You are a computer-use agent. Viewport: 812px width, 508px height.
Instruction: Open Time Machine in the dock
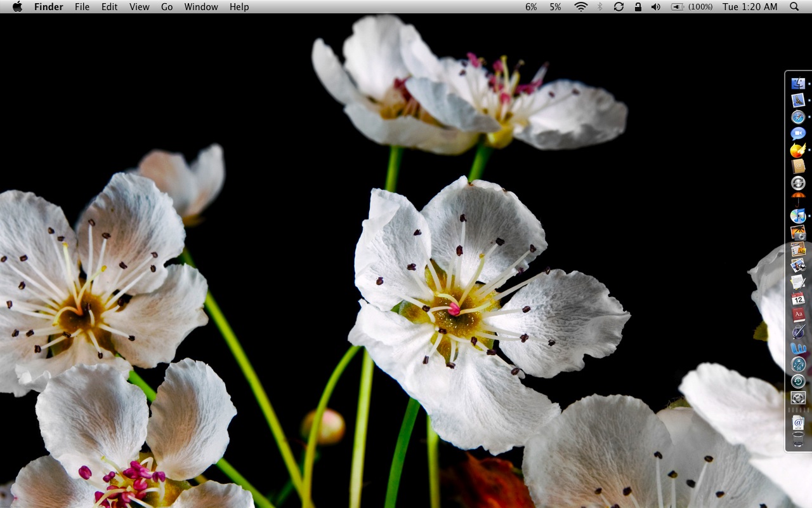point(798,381)
